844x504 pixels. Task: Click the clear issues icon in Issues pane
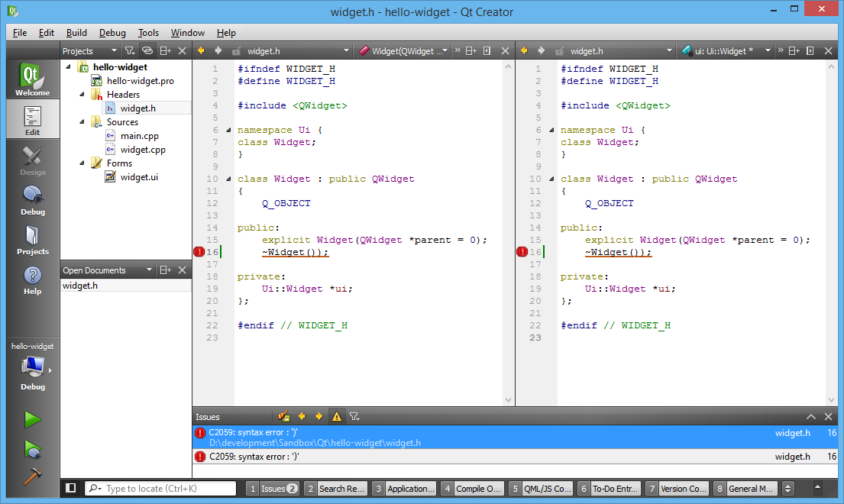284,417
